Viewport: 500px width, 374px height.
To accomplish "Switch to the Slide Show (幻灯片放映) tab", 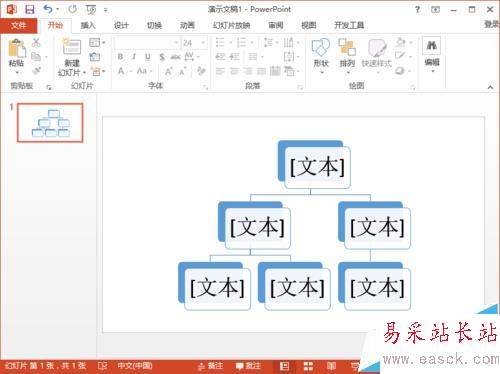I will pos(232,25).
